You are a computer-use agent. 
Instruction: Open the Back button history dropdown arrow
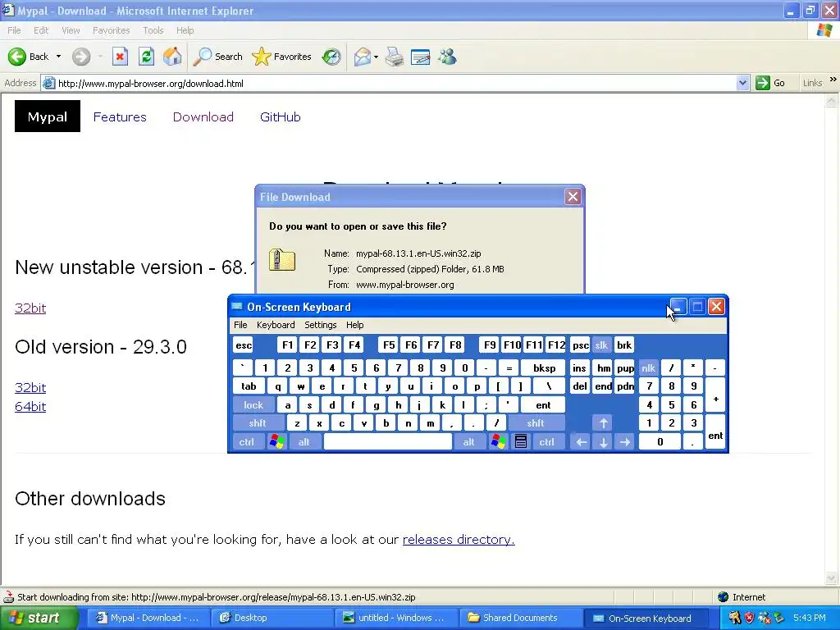point(58,57)
